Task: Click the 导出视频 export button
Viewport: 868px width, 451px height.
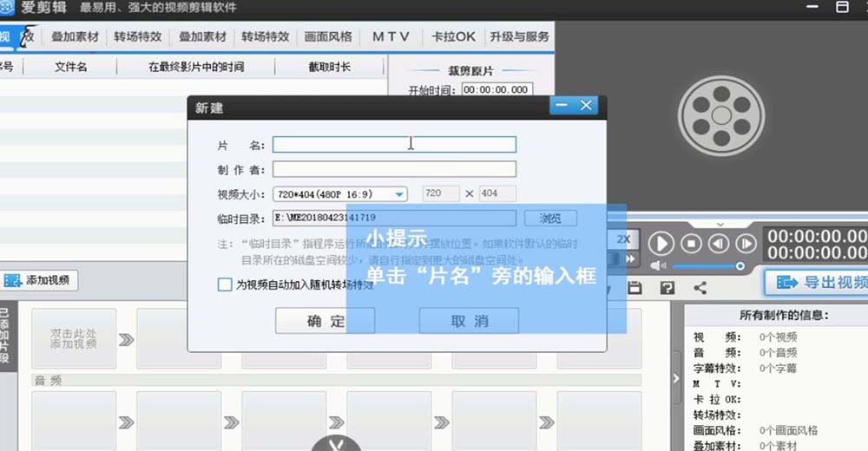Action: tap(817, 282)
